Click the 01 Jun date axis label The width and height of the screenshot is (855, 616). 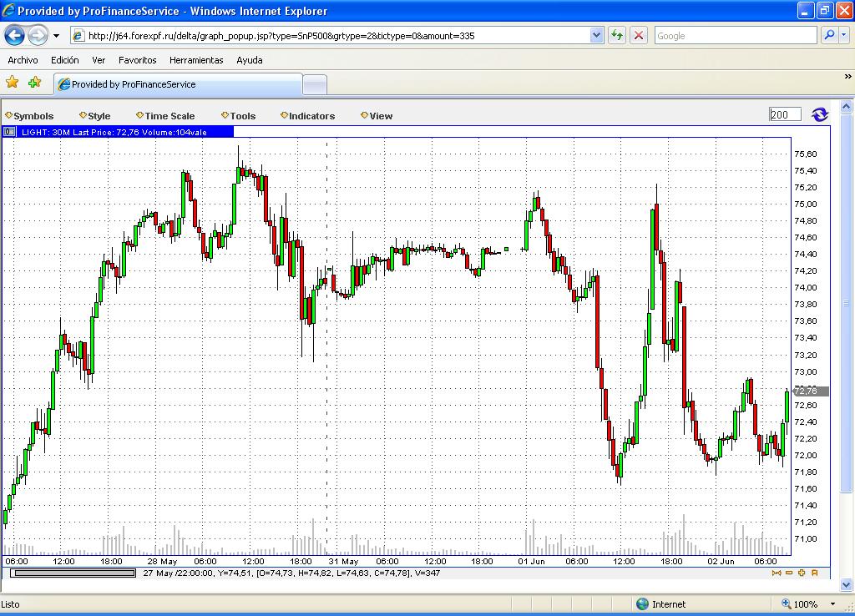click(531, 561)
